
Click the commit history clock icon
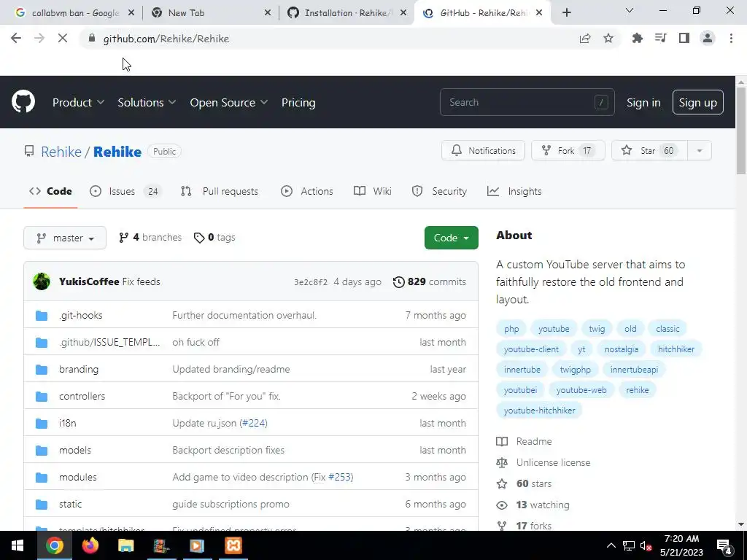coord(399,282)
